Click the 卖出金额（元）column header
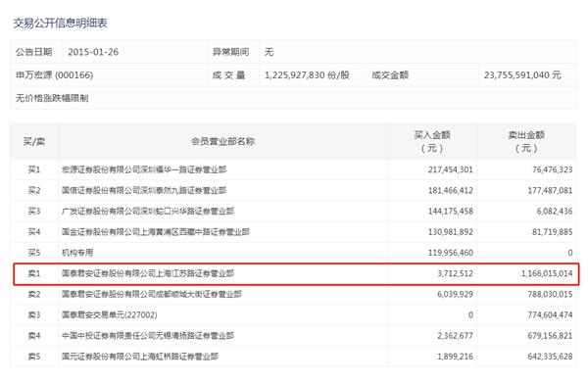Viewport: 588px width, 383px height. [x=526, y=142]
